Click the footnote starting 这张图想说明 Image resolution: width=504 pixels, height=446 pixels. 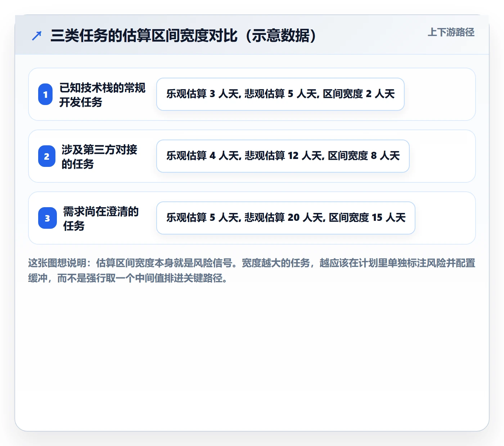point(252,270)
